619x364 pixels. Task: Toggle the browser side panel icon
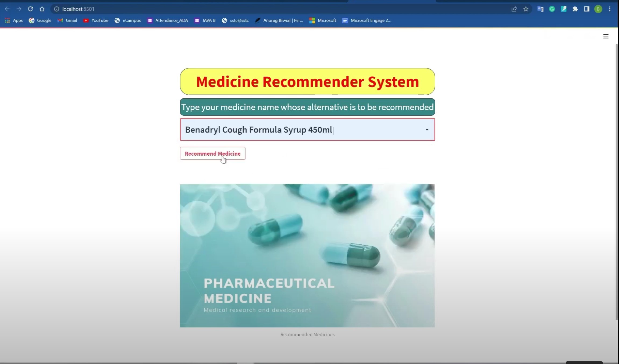pos(587,9)
